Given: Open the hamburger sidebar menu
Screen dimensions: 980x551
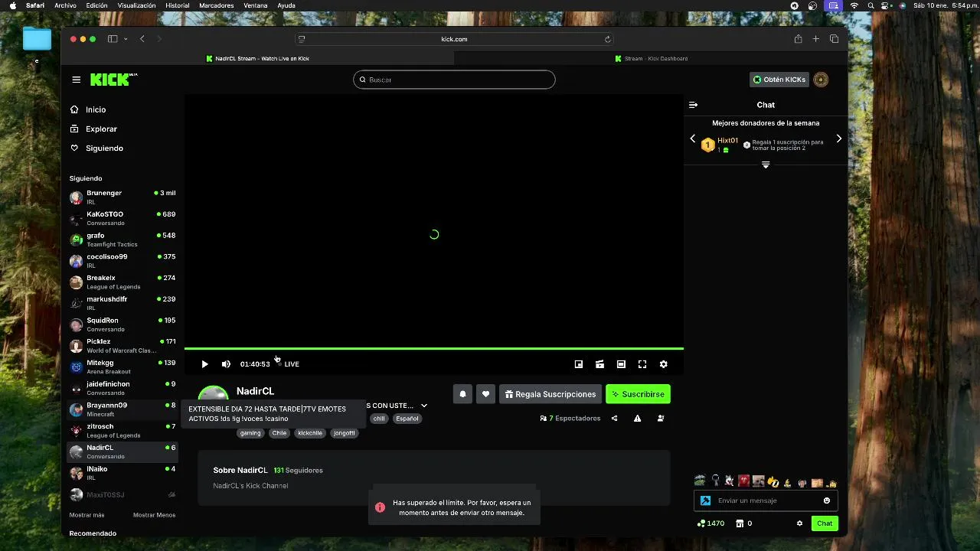Looking at the screenshot, I should (x=76, y=80).
